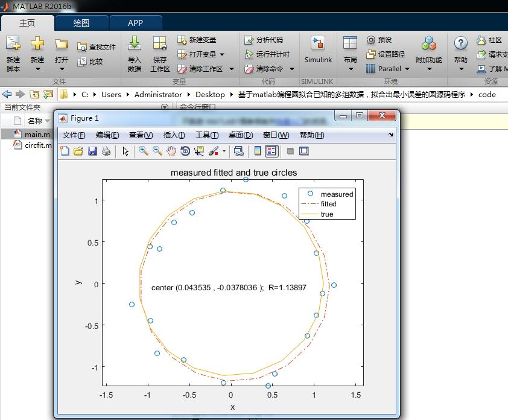Click Set Path (设置路径) button
This screenshot has width=508, height=420.
(386, 54)
